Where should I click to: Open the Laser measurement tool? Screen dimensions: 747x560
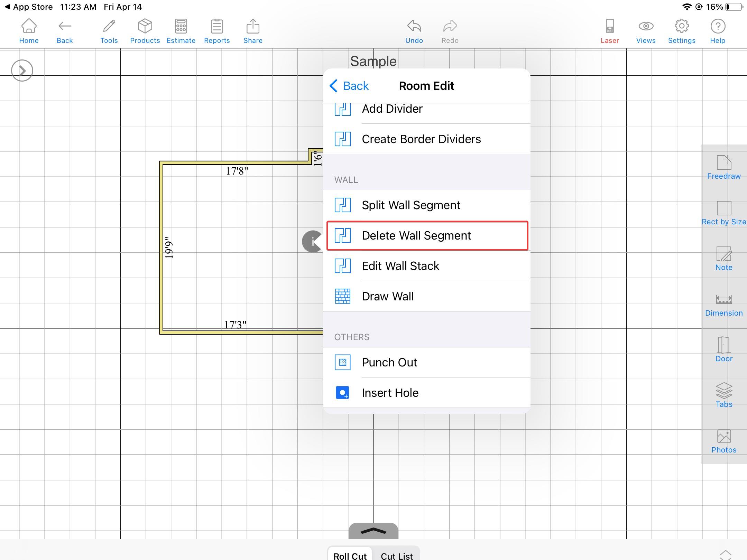pos(609,31)
